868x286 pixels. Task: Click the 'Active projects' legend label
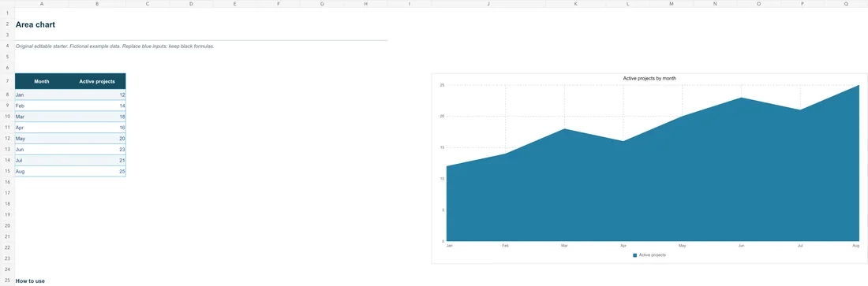point(652,255)
